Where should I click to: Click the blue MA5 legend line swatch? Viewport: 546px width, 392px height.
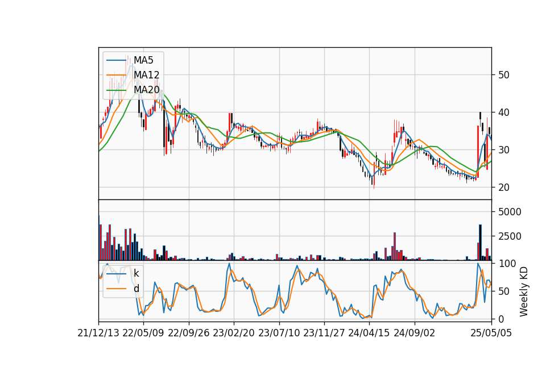(x=116, y=61)
